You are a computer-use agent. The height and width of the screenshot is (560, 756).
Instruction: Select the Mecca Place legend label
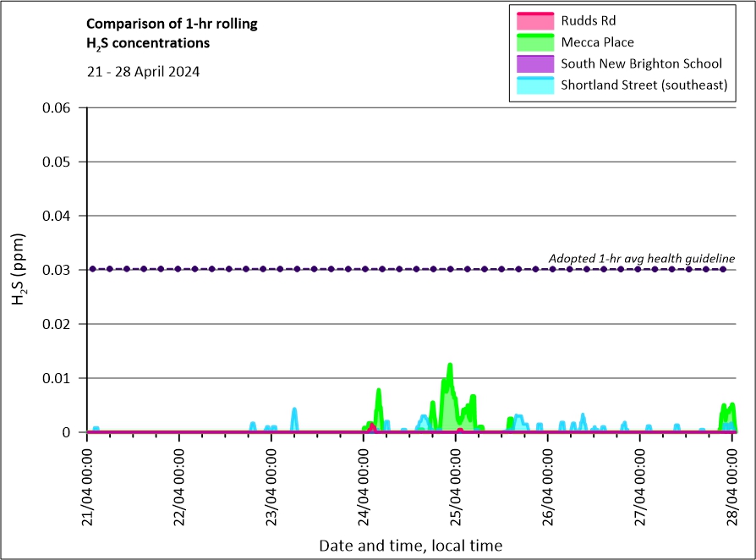click(597, 41)
